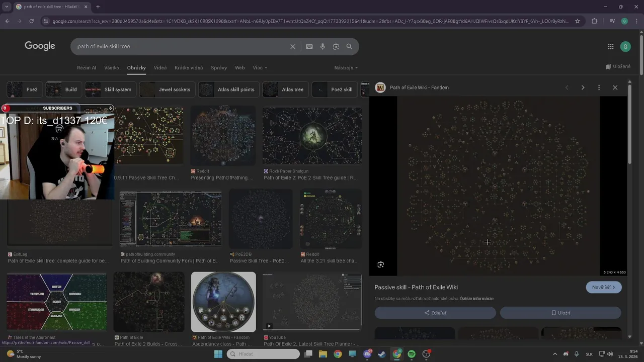The height and width of the screenshot is (362, 644).
Task: Open Discord from the taskbar
Action: pyautogui.click(x=367, y=354)
